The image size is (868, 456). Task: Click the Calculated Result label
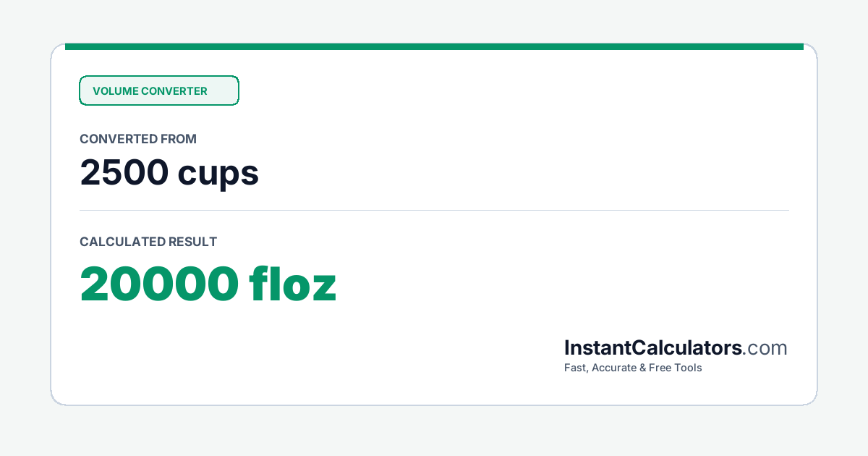[x=148, y=242]
